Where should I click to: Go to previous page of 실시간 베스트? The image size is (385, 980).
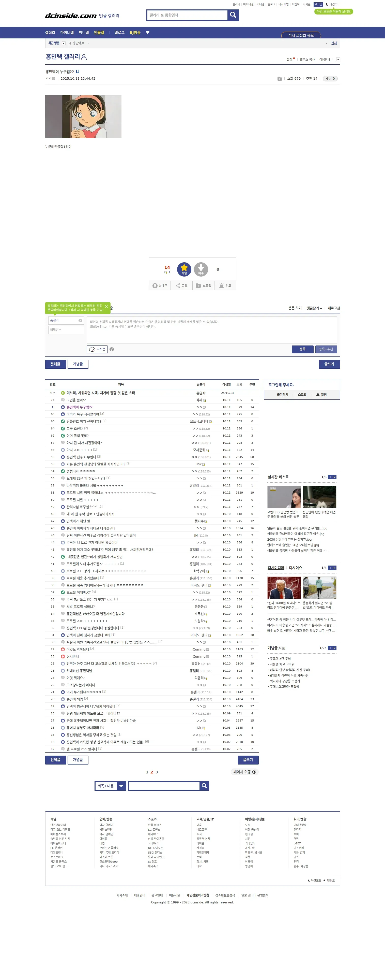click(x=330, y=477)
